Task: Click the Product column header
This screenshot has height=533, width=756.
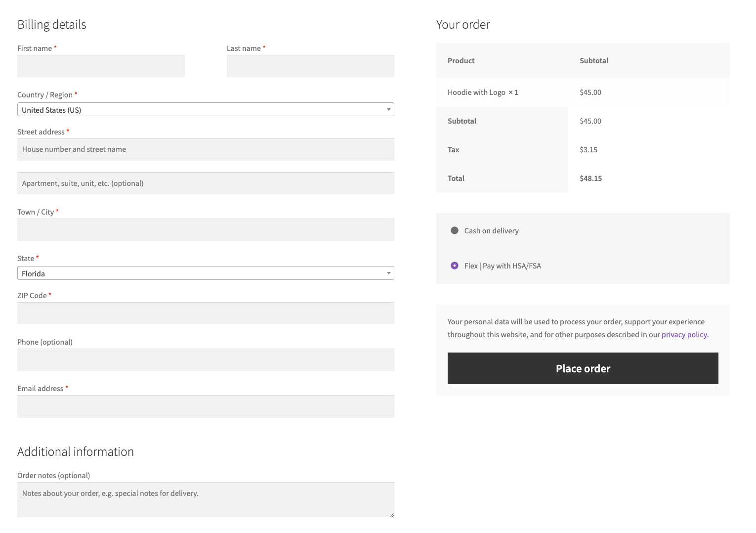Action: pos(461,61)
